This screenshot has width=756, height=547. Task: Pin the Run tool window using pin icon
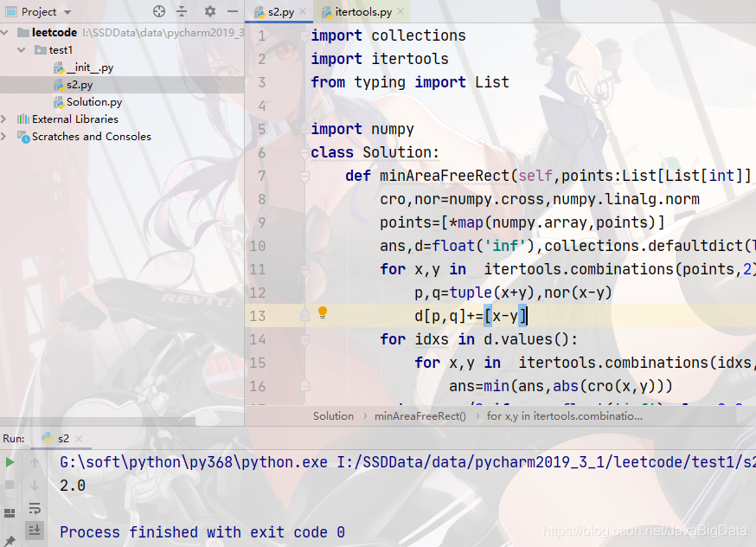[10, 542]
